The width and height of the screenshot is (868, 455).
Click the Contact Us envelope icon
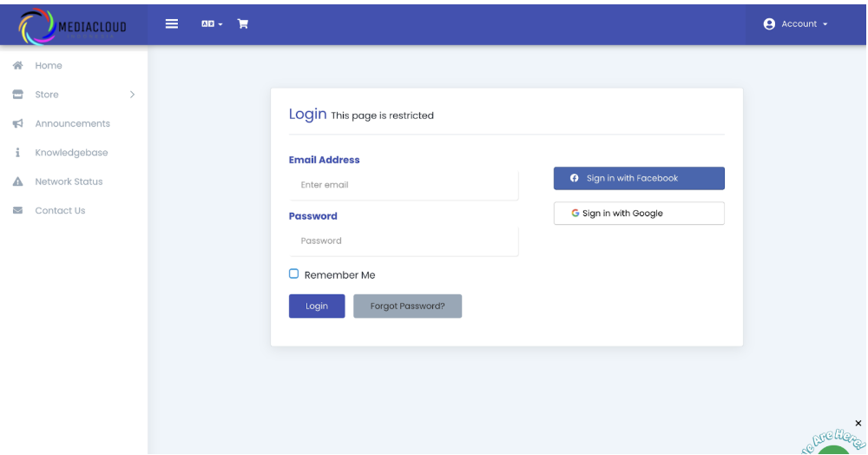click(x=17, y=210)
